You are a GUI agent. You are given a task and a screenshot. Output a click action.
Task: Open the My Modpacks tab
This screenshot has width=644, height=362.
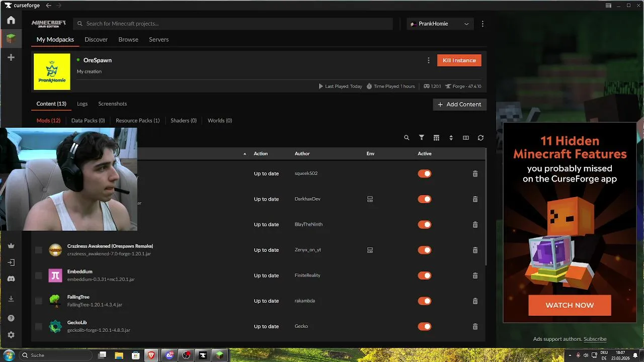(55, 40)
